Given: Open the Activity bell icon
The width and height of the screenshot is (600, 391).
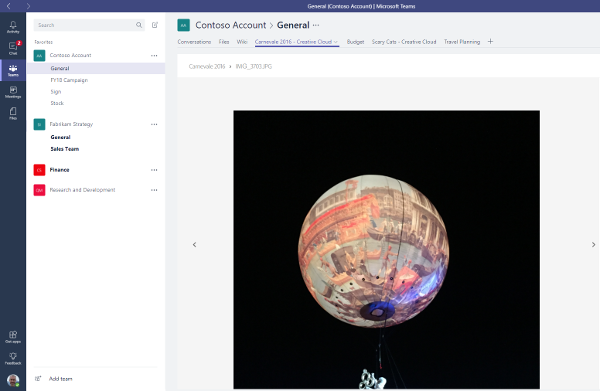Looking at the screenshot, I should tap(13, 27).
